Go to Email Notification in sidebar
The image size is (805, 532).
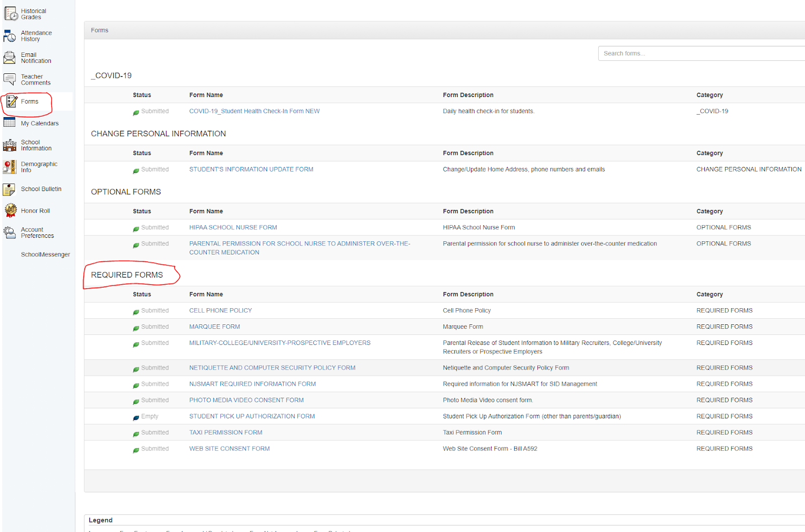click(x=36, y=58)
